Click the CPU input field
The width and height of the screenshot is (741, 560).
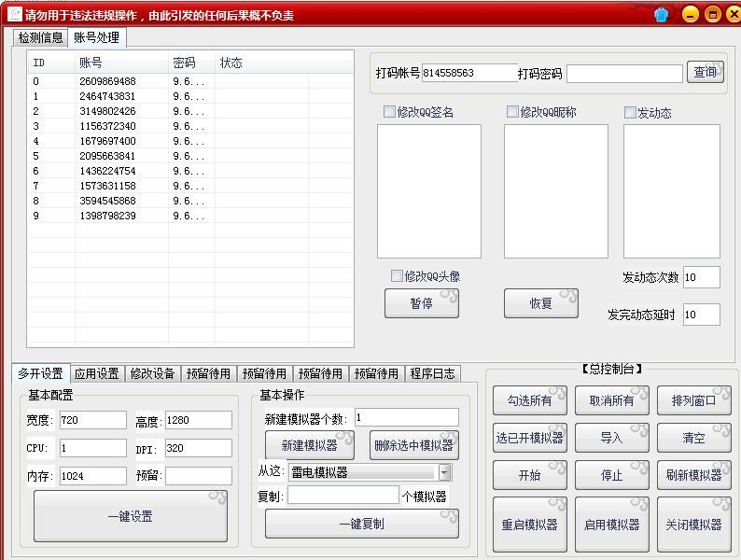(x=93, y=447)
